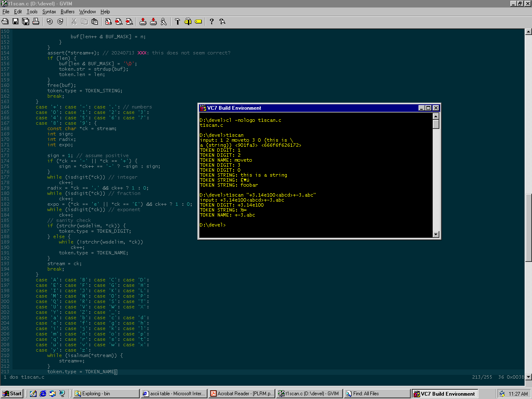Click the 'token.type = TOKEN_STRING;' code line

(85, 91)
